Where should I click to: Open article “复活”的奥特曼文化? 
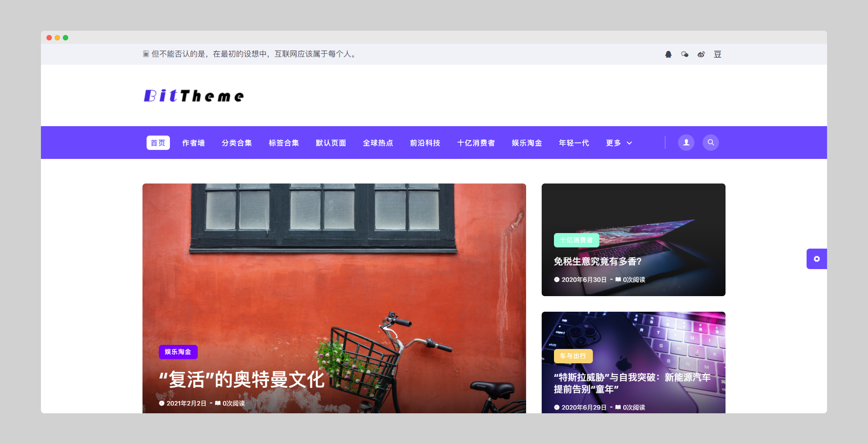[x=242, y=380]
